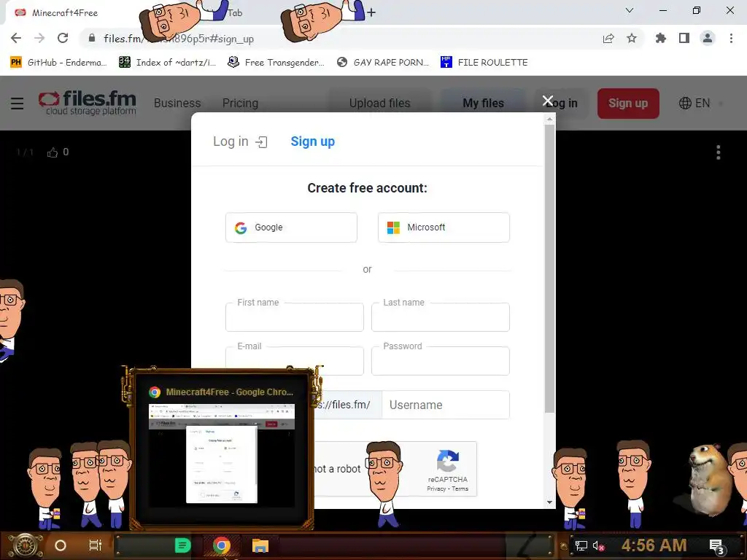Focus the Username field

pos(446,405)
